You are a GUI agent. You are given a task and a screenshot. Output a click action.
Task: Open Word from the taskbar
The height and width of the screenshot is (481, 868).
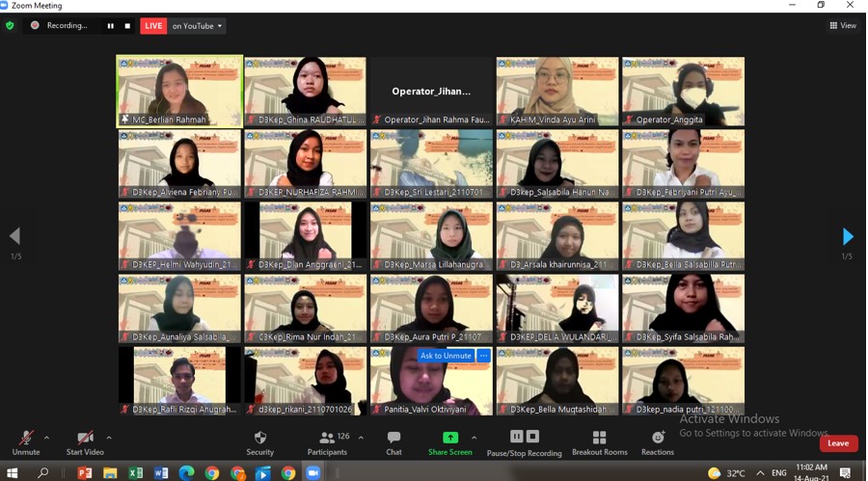click(161, 472)
